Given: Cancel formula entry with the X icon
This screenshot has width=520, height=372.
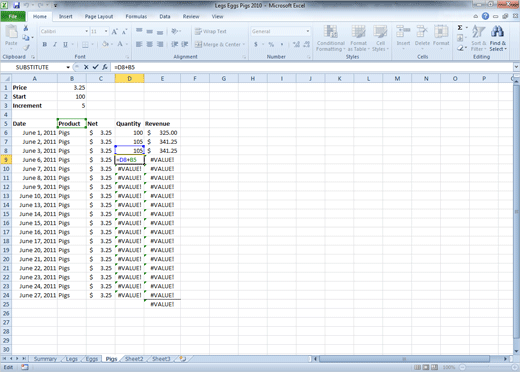Looking at the screenshot, I should [86, 67].
